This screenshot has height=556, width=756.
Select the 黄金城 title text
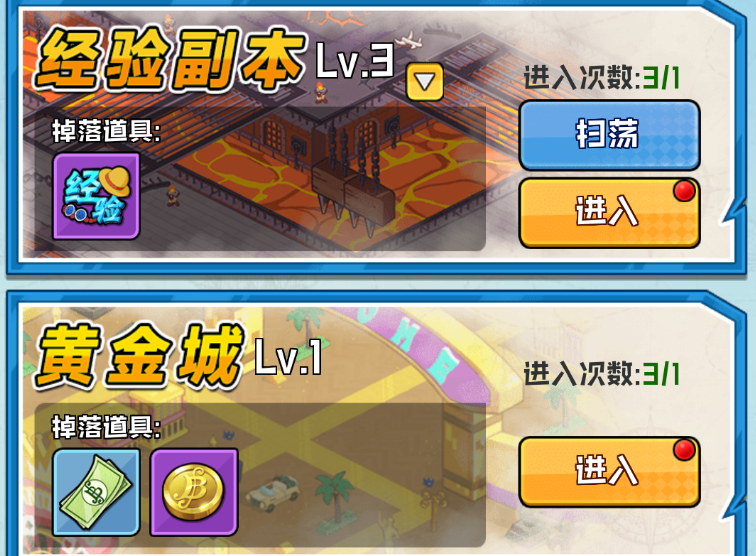point(140,356)
